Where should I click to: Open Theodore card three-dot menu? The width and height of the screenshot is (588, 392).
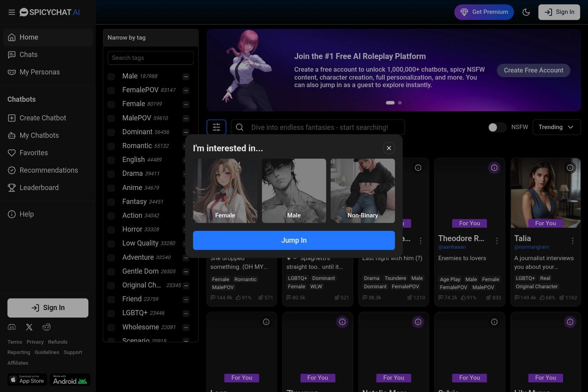click(x=497, y=241)
